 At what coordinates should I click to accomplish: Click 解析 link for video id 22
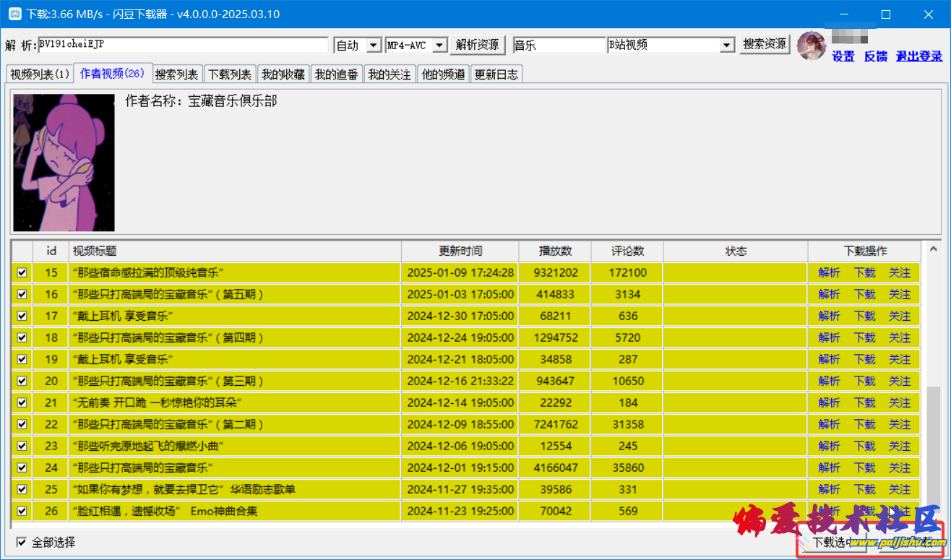click(829, 424)
